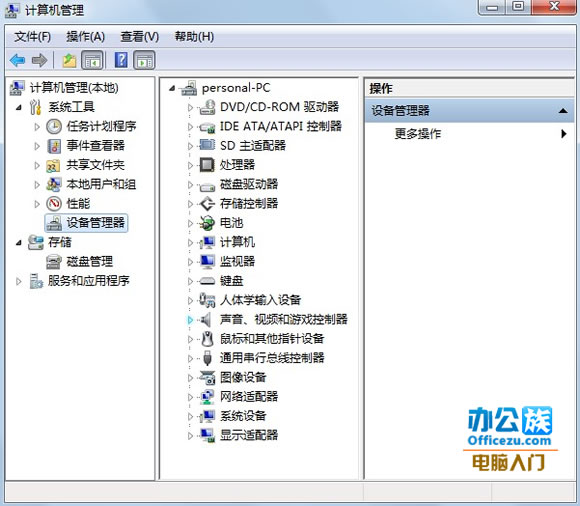Click the blue Help toolbar icon
This screenshot has width=580, height=506.
121,60
